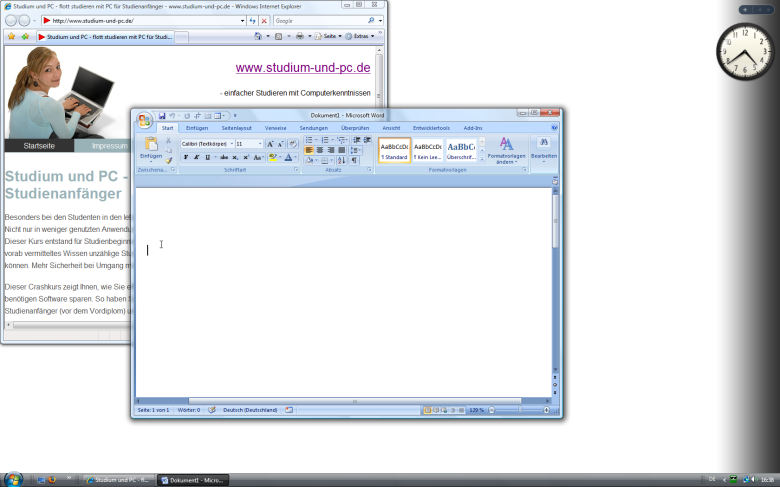Click Impressum navigation on the webpage
780x487 pixels.
click(109, 146)
